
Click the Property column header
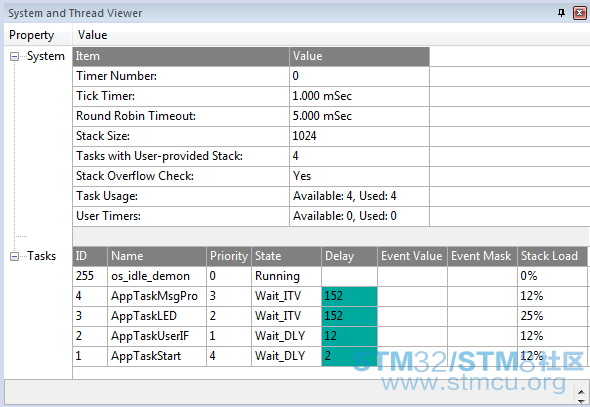click(32, 35)
